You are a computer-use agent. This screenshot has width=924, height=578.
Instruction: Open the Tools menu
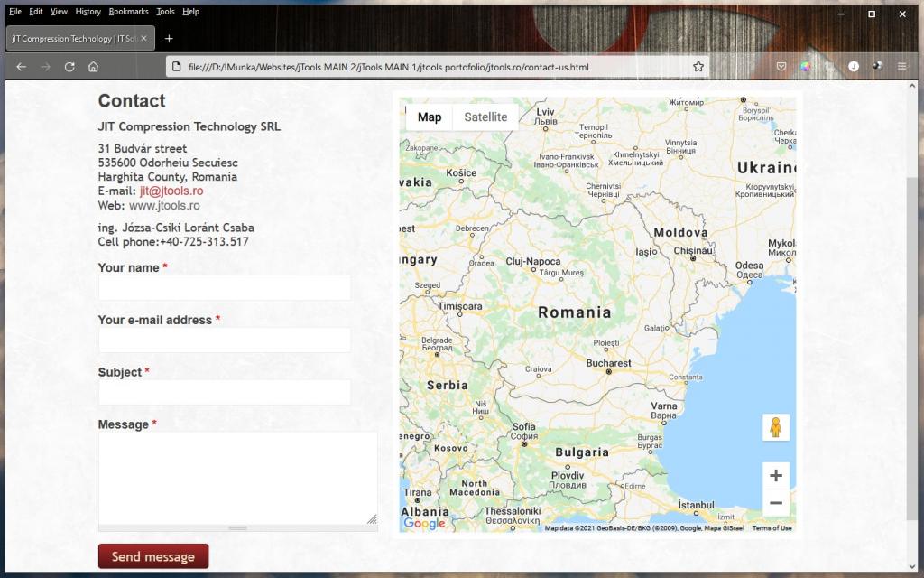pos(165,12)
